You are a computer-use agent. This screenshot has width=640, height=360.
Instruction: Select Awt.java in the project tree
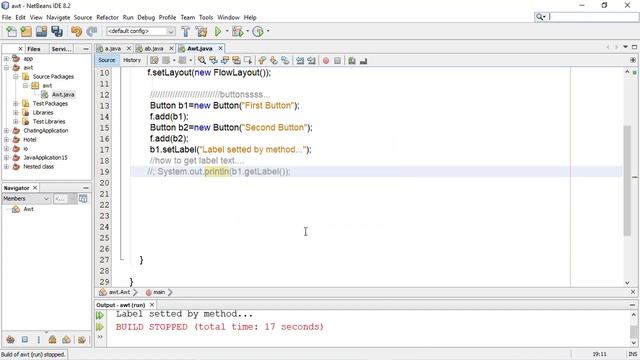coord(63,95)
